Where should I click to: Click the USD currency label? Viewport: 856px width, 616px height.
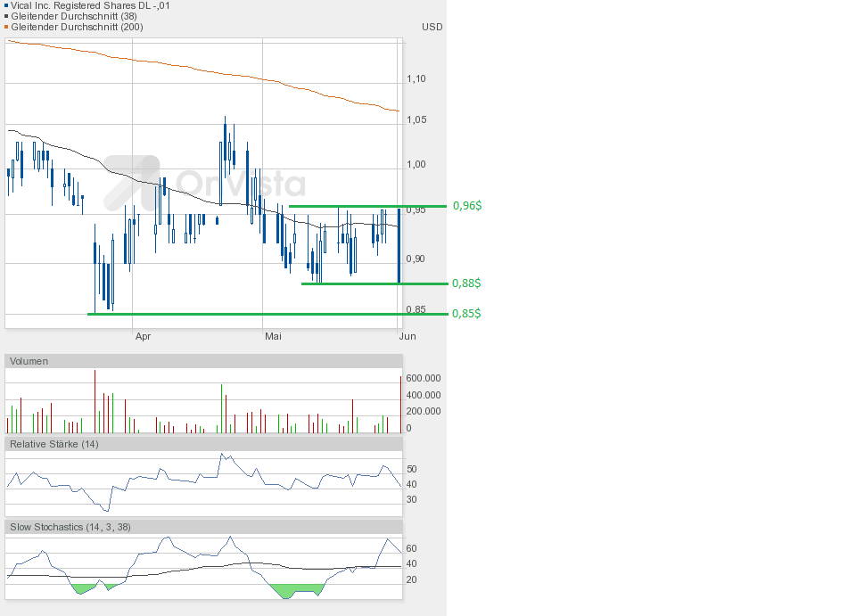pos(432,27)
